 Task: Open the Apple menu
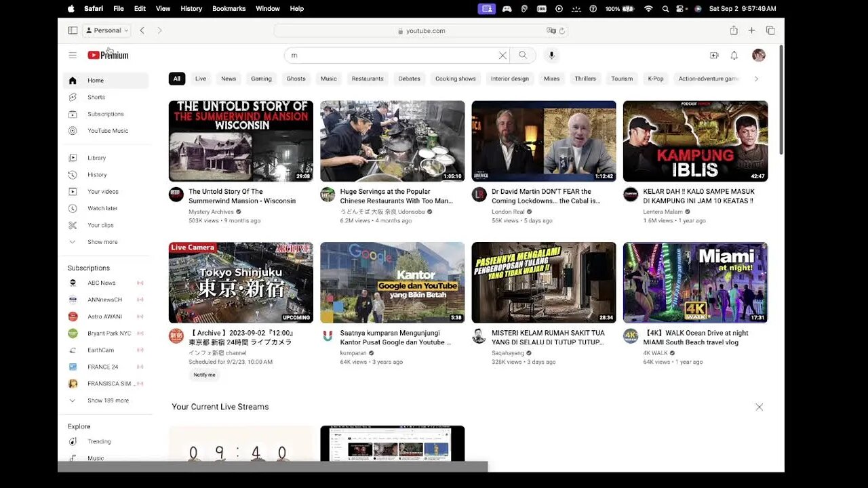pos(71,9)
